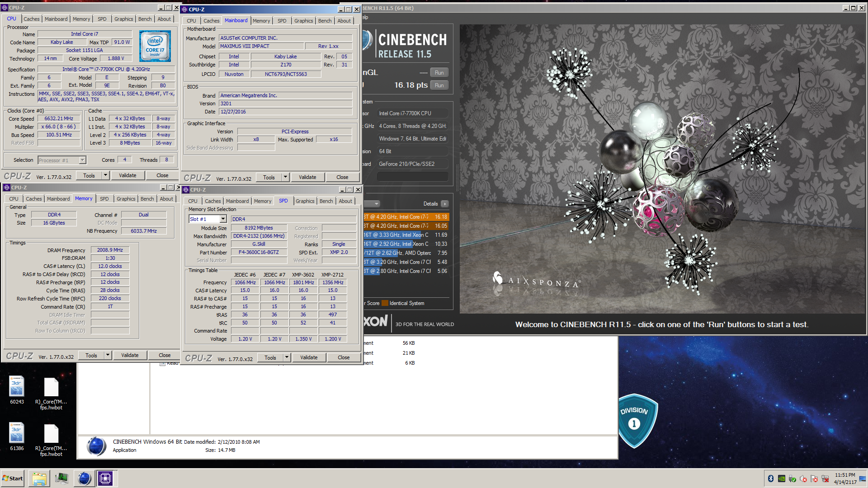Click the Tools button in Memory window

[91, 355]
